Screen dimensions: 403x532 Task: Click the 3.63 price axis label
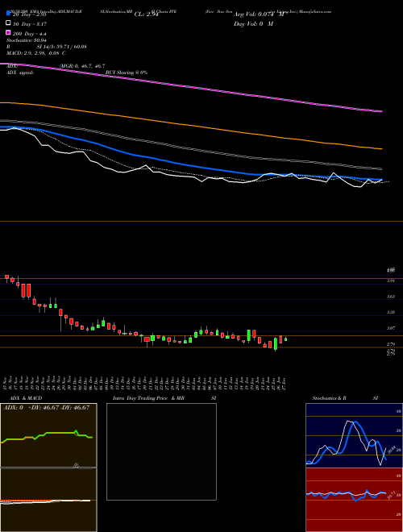pos(391,297)
